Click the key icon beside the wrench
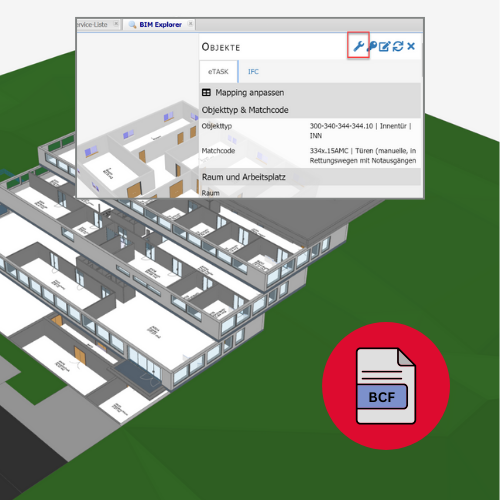The image size is (500, 500). coord(372,46)
